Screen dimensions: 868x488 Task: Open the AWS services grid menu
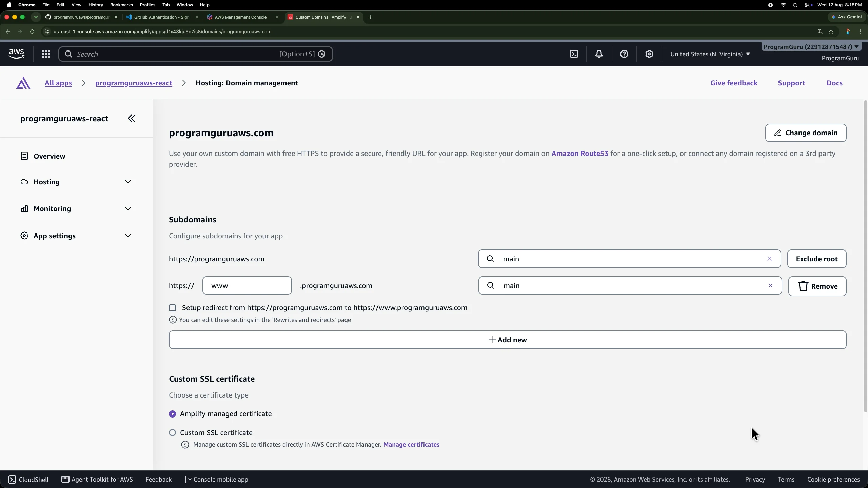tap(46, 54)
